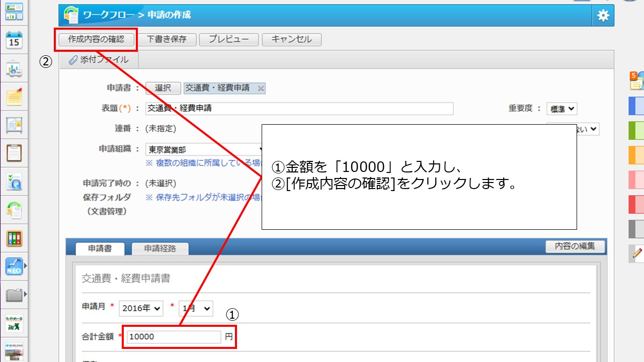This screenshot has height=362, width=644.
Task: Click the 下書き保存 button
Action: 167,39
